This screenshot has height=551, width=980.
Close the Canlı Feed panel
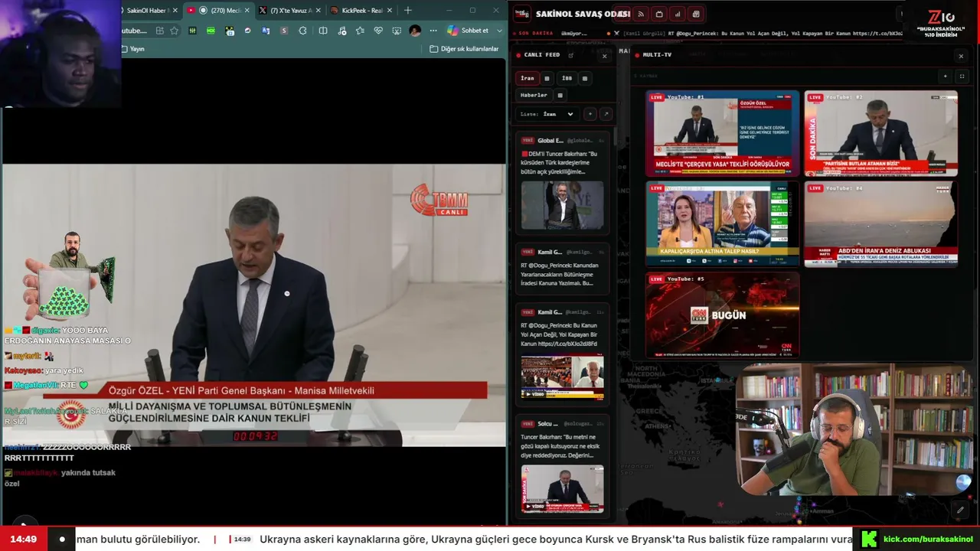604,56
